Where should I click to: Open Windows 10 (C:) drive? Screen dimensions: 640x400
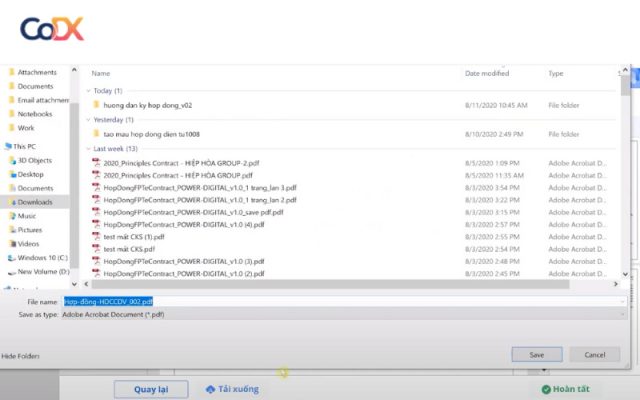[38, 258]
